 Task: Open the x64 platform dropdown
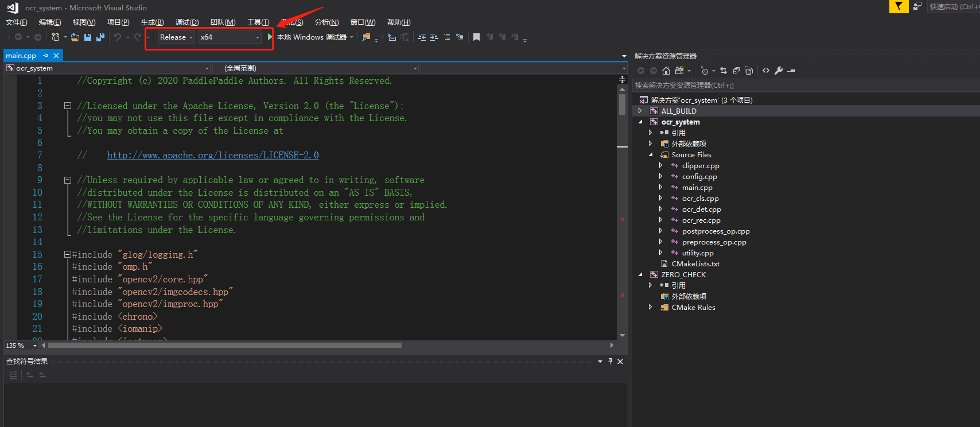(230, 37)
